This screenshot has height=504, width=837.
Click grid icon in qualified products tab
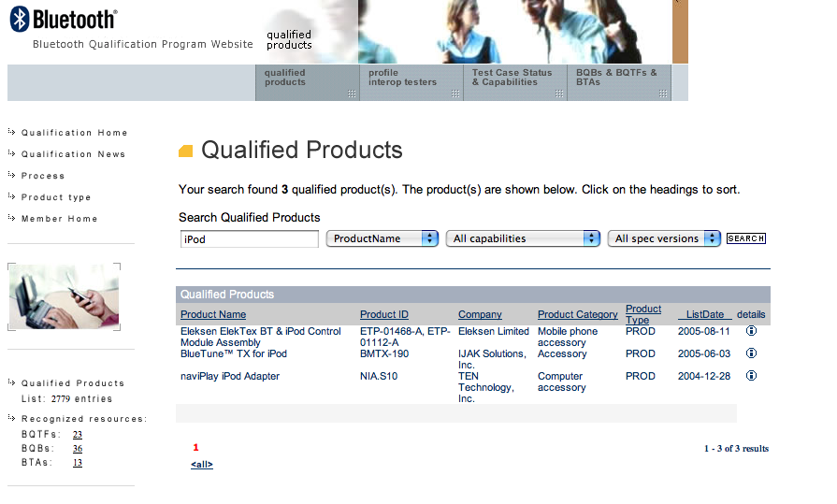352,94
